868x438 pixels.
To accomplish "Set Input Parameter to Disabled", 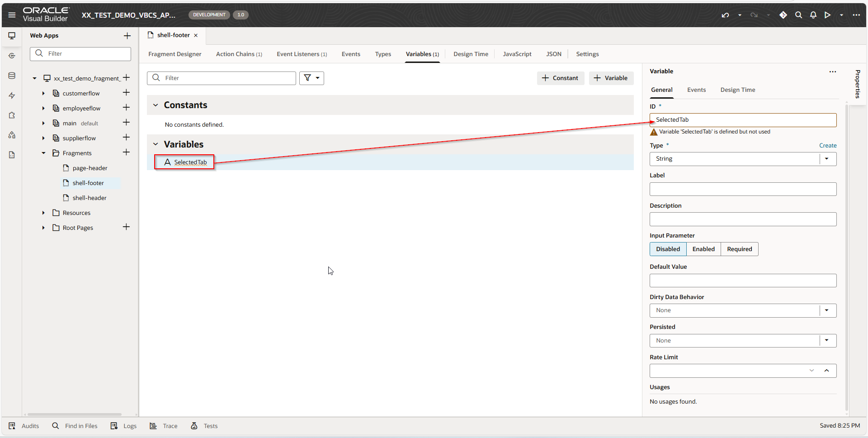I will pos(668,249).
